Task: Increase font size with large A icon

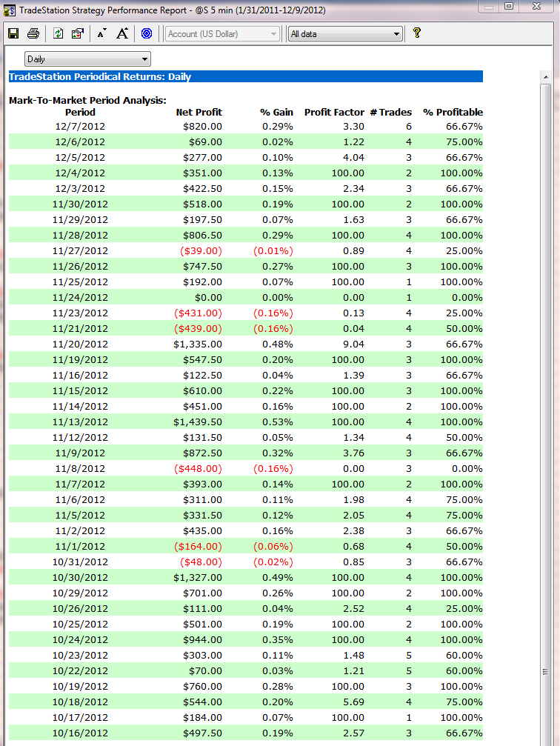Action: click(x=122, y=33)
